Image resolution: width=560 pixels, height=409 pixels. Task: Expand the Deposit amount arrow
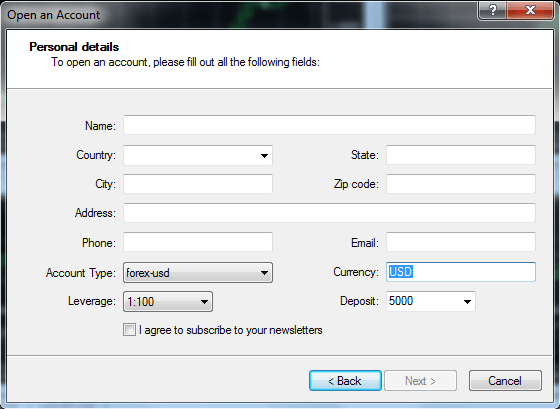467,301
